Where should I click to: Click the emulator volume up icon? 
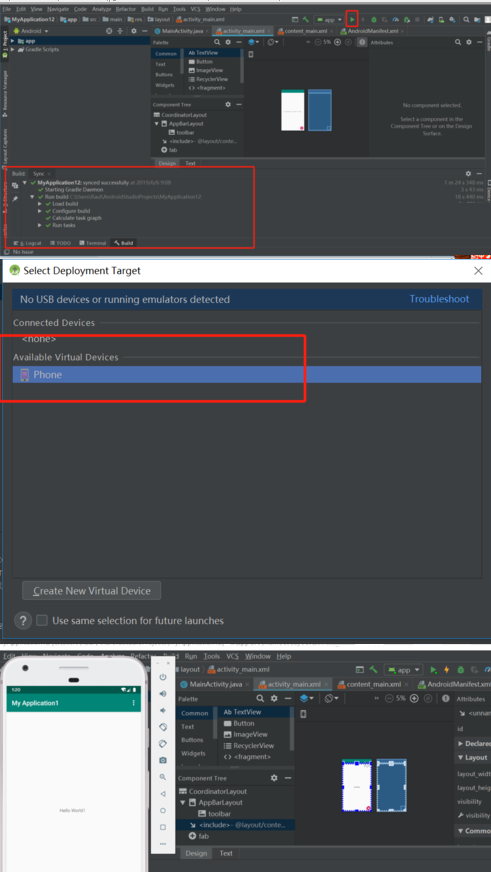click(163, 694)
